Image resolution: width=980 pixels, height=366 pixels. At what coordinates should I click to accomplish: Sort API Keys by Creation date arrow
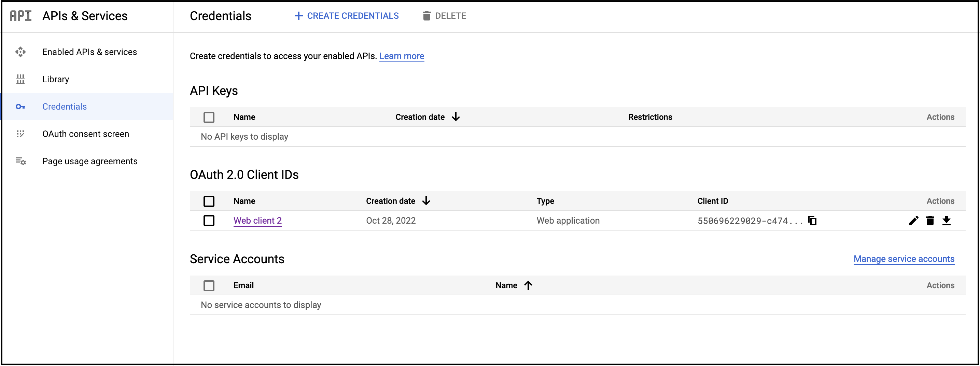coord(456,117)
